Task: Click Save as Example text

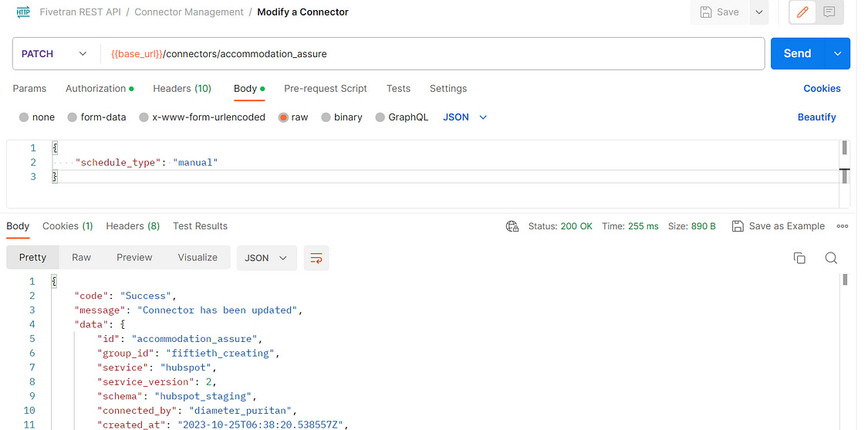Action: tap(787, 226)
